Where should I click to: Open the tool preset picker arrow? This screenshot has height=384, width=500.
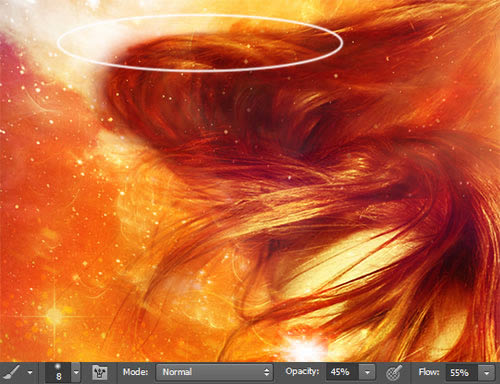[x=30, y=372]
